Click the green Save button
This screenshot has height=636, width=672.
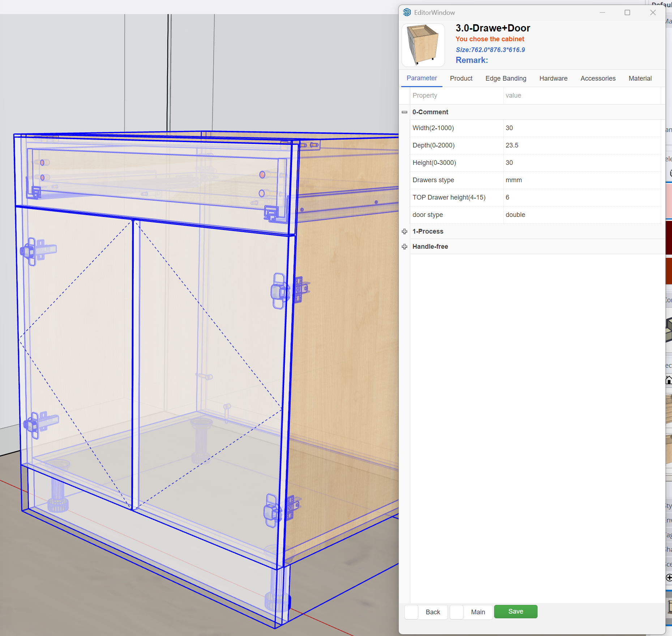coord(515,611)
